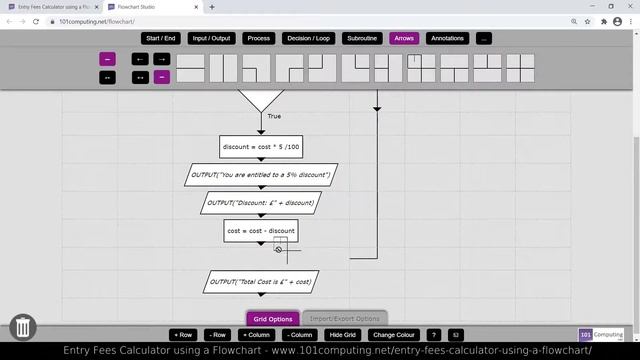640x360 pixels.
Task: Open the Decision / Loop shapes category
Action: [308, 38]
